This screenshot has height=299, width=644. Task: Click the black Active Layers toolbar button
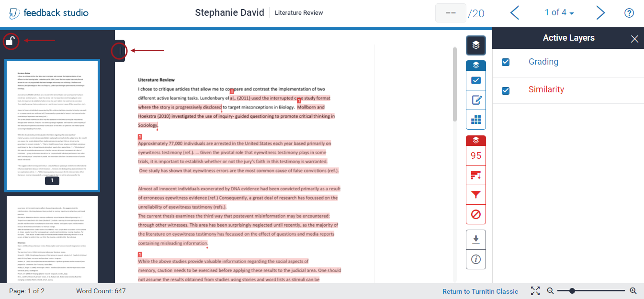click(476, 45)
